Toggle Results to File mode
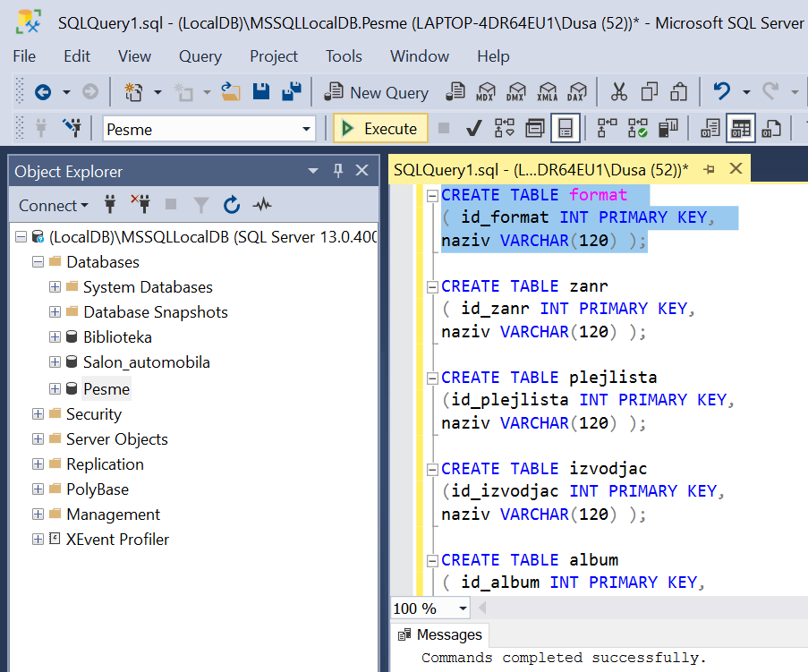The image size is (808, 672). 771,128
